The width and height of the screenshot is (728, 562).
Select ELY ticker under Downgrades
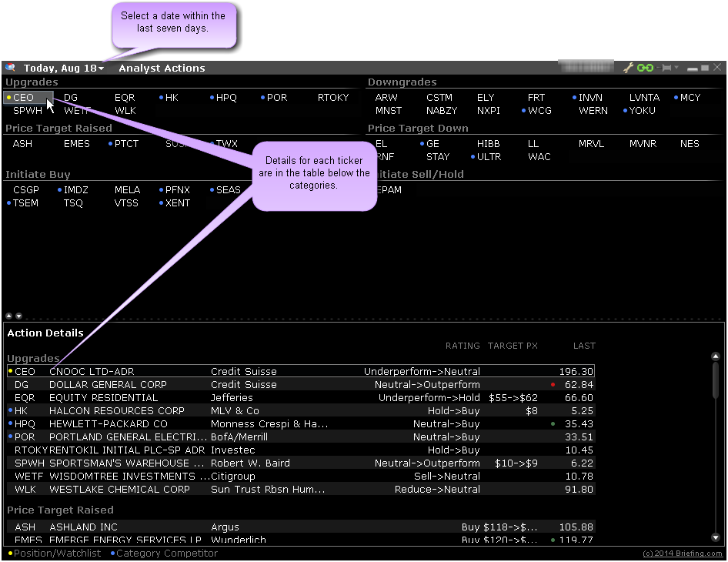click(486, 98)
